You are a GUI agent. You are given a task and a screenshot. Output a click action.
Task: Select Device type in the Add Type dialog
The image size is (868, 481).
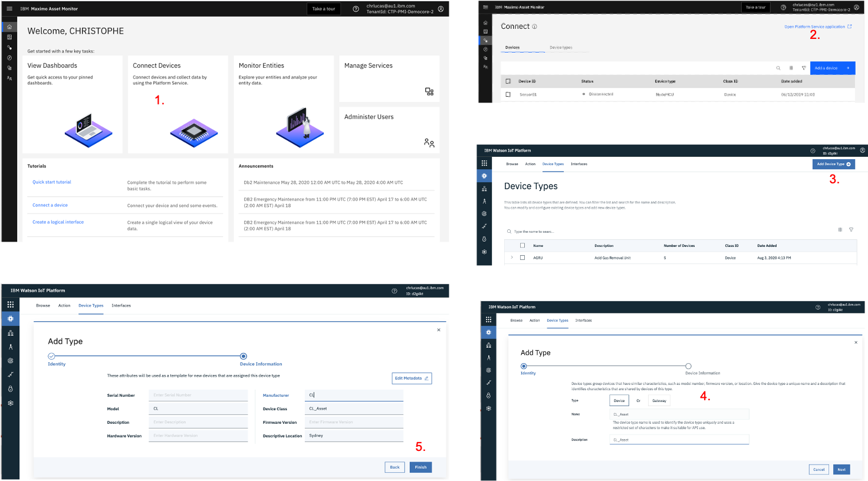click(619, 400)
